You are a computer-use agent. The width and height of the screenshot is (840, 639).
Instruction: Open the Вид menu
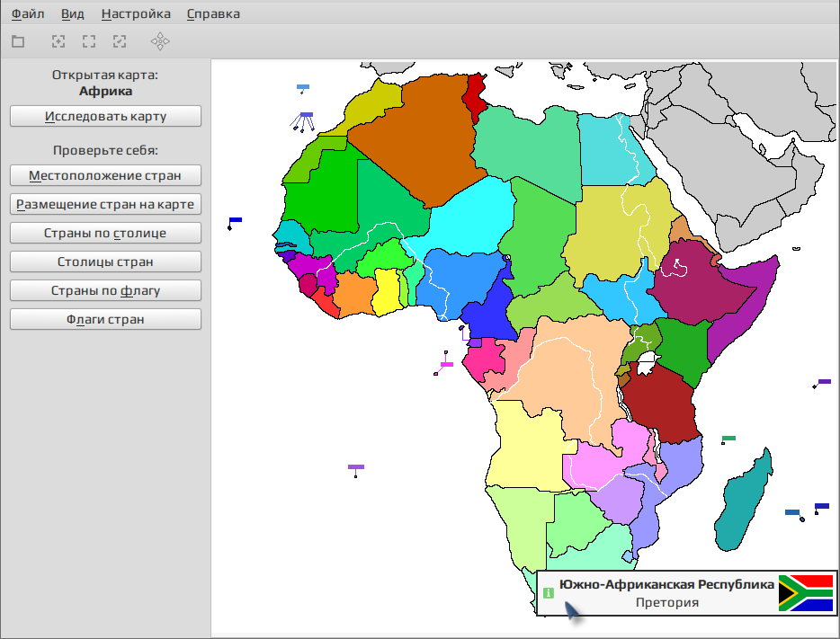(x=72, y=13)
